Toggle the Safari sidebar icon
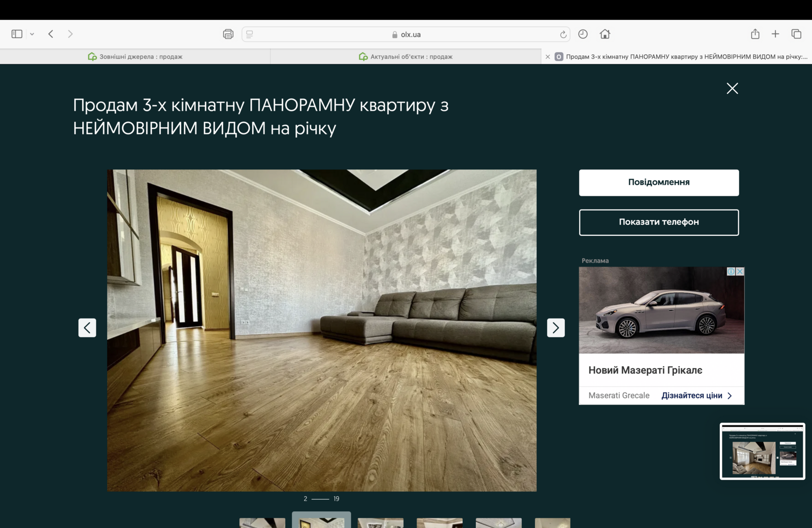812x528 pixels. [x=17, y=34]
